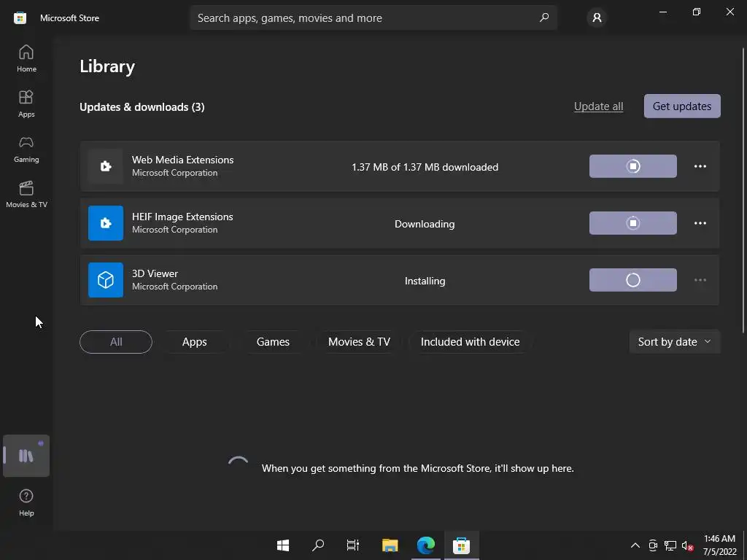The image size is (747, 560).
Task: Click the search magnifier icon
Action: (x=544, y=17)
